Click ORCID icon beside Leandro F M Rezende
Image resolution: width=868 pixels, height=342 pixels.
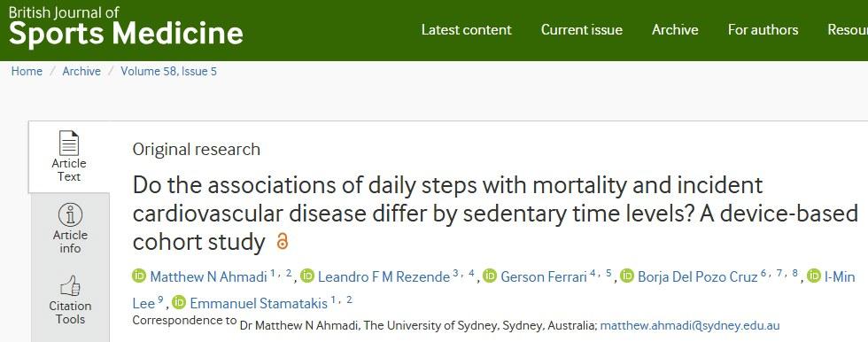point(307,276)
